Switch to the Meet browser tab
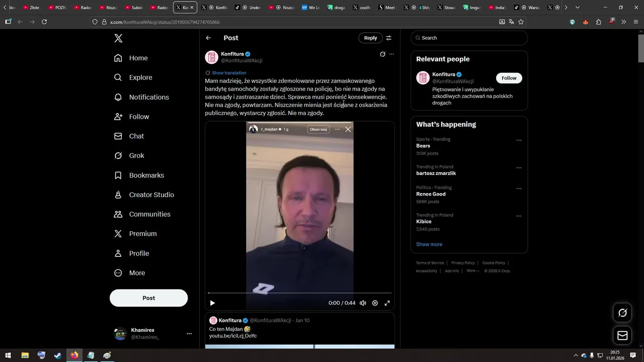Viewport: 644px width, 362px height. click(387, 8)
